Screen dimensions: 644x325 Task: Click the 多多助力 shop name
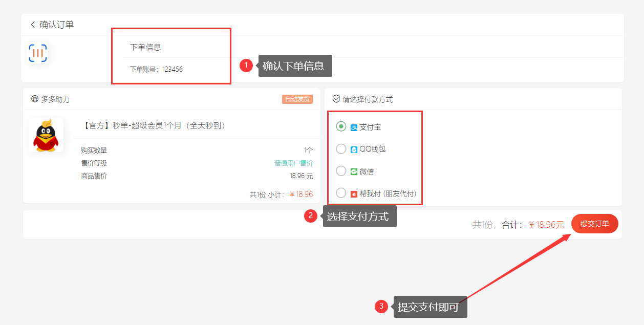55,99
